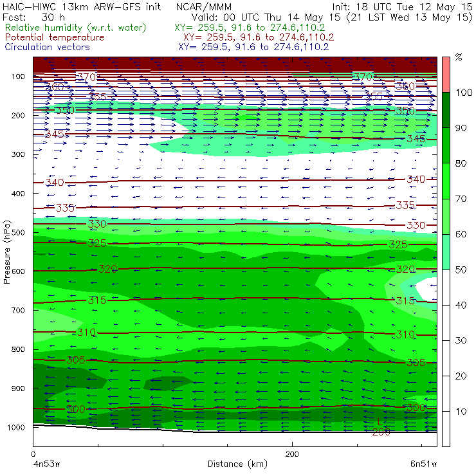Click the colorbar '70' percent label

tap(461, 199)
